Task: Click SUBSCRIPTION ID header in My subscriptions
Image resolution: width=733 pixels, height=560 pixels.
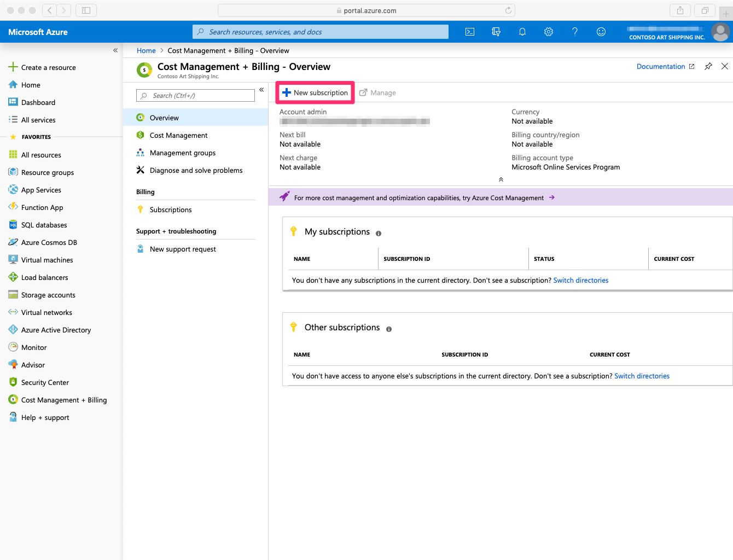Action: 407,259
